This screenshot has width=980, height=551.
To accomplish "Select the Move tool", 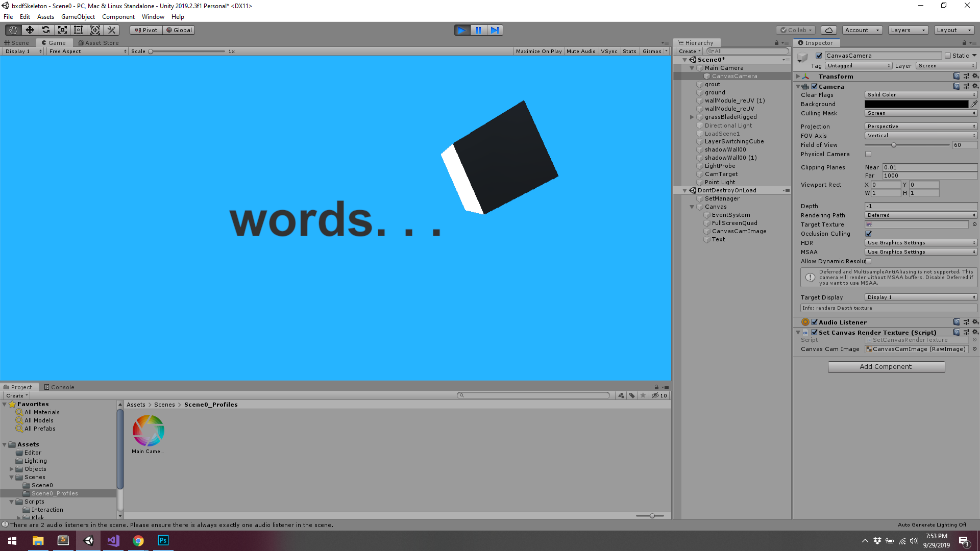I will point(30,30).
